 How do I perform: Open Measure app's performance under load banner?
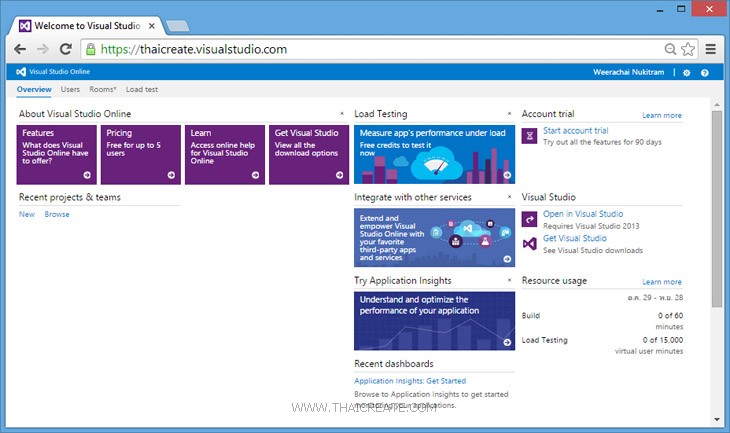click(434, 154)
